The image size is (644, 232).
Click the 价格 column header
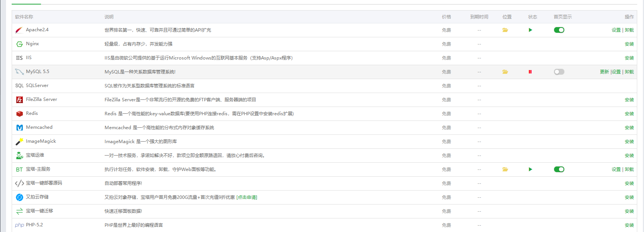click(447, 17)
